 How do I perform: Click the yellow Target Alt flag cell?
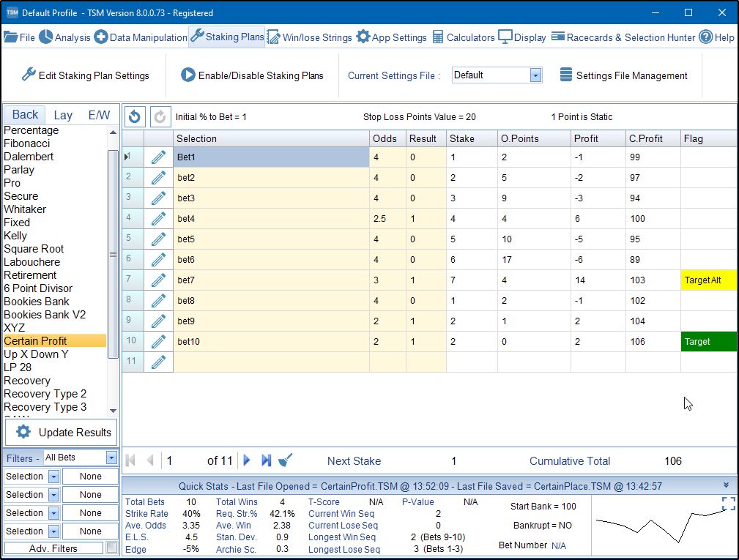click(x=708, y=280)
